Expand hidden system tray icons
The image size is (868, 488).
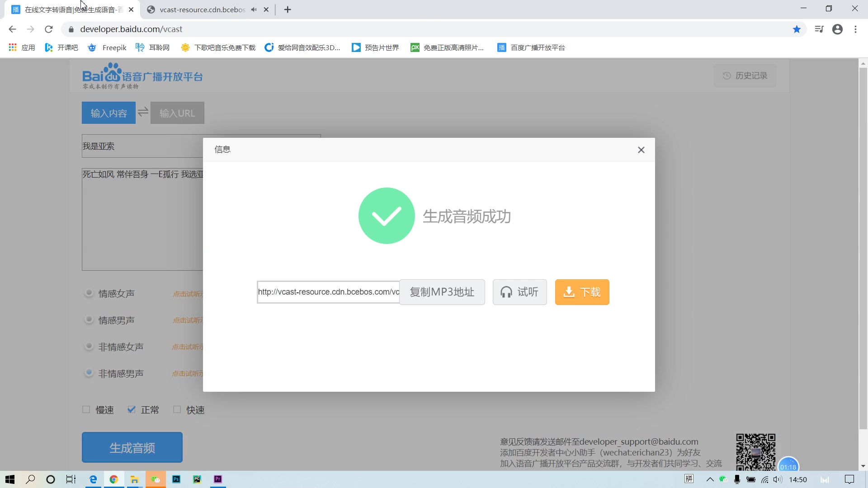pos(710,479)
